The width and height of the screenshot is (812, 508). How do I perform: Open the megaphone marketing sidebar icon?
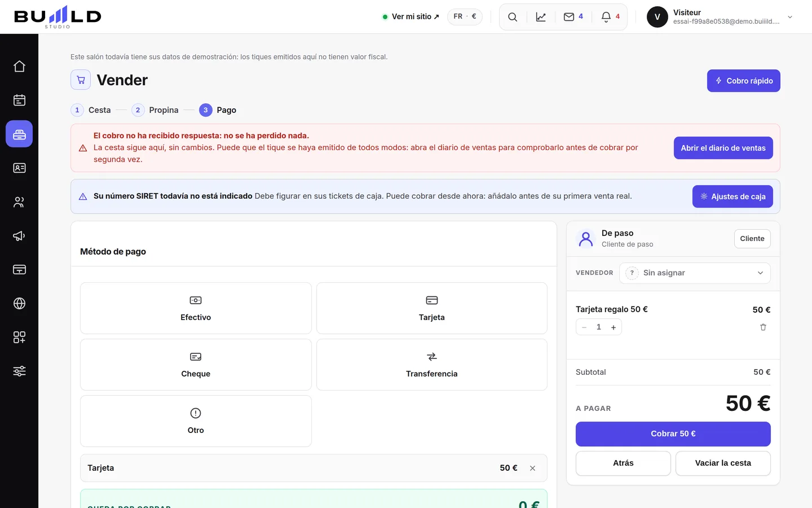tap(19, 236)
